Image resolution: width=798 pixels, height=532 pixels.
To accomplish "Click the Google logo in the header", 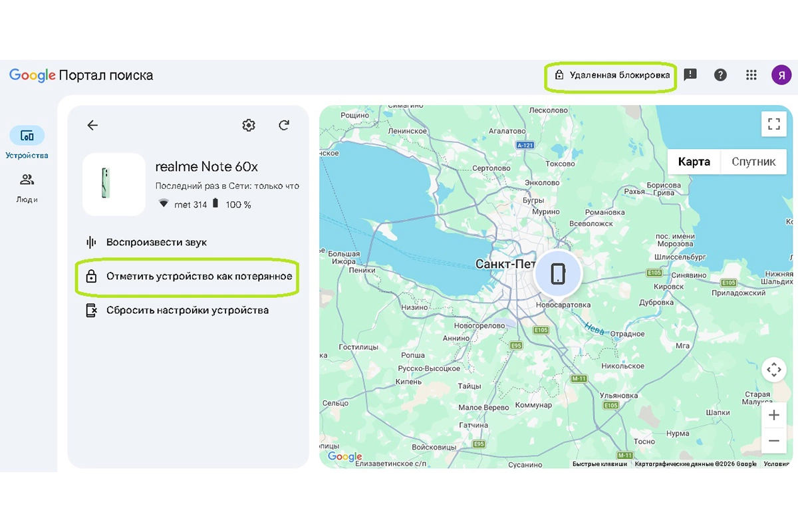I will click(x=32, y=75).
